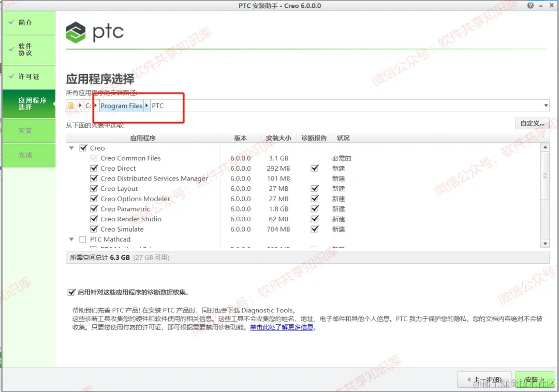Expand arrow before C: in path
The height and width of the screenshot is (392, 559).
(x=80, y=105)
